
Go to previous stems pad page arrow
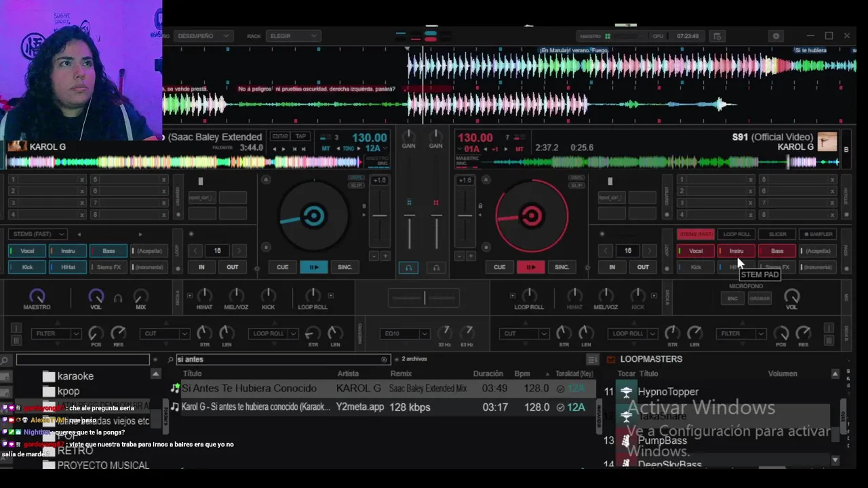click(79, 235)
